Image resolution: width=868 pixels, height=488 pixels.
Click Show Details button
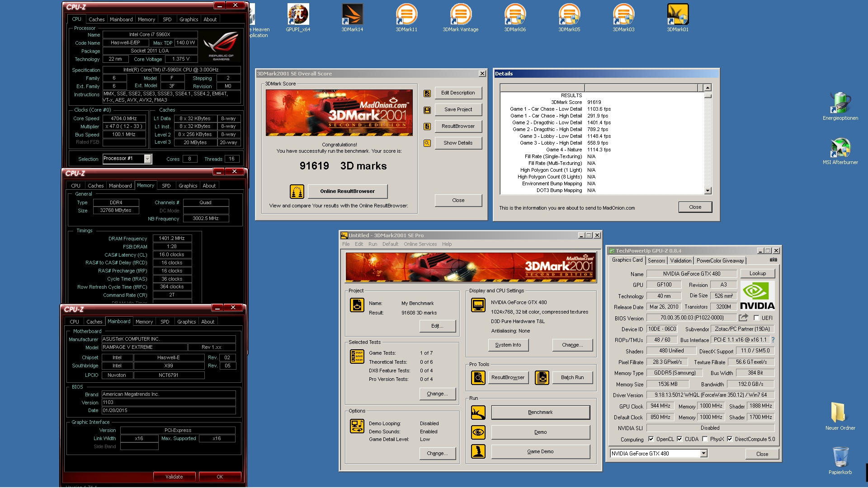pyautogui.click(x=458, y=143)
